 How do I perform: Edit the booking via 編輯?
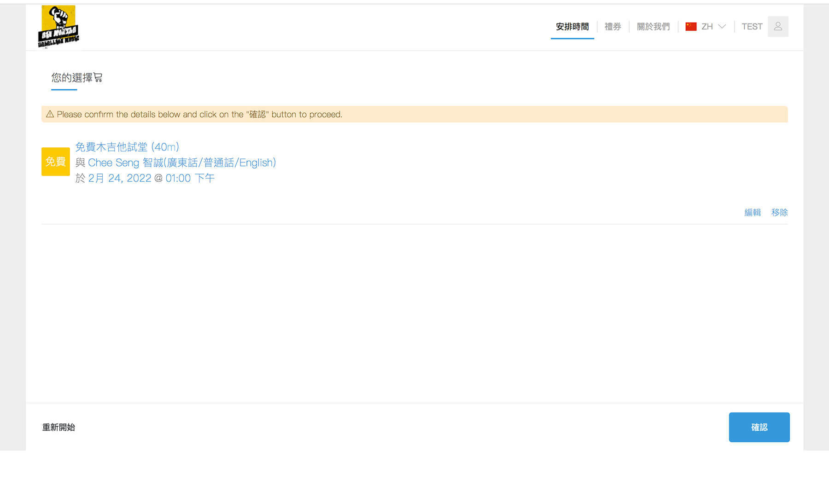coord(753,212)
